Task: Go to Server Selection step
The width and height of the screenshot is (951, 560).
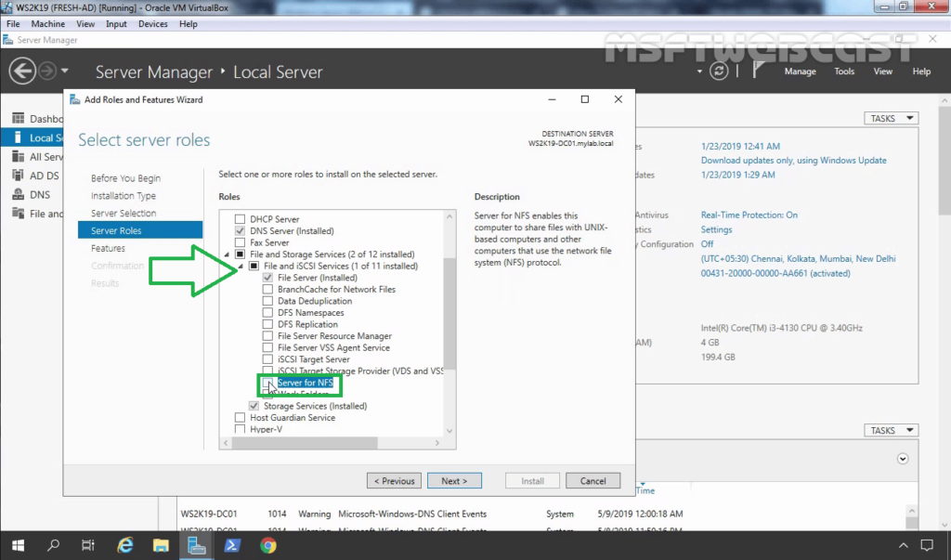Action: tap(124, 213)
